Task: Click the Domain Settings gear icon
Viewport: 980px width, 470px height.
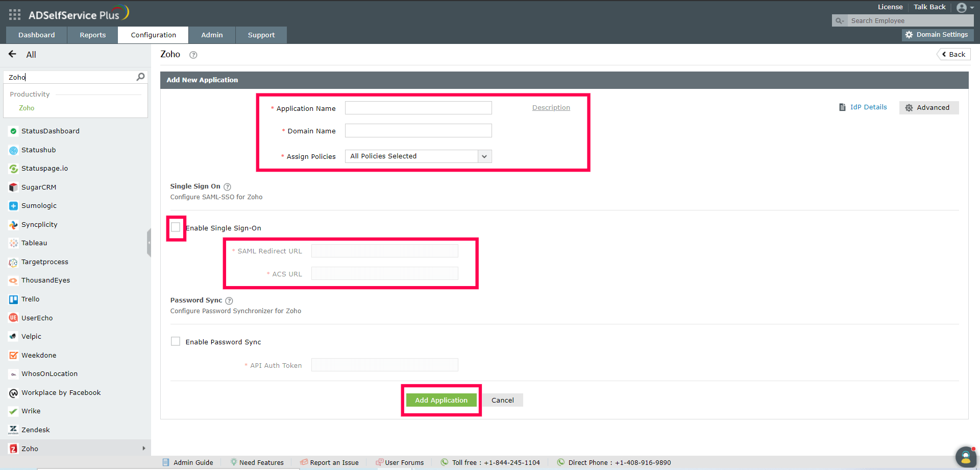Action: click(909, 35)
